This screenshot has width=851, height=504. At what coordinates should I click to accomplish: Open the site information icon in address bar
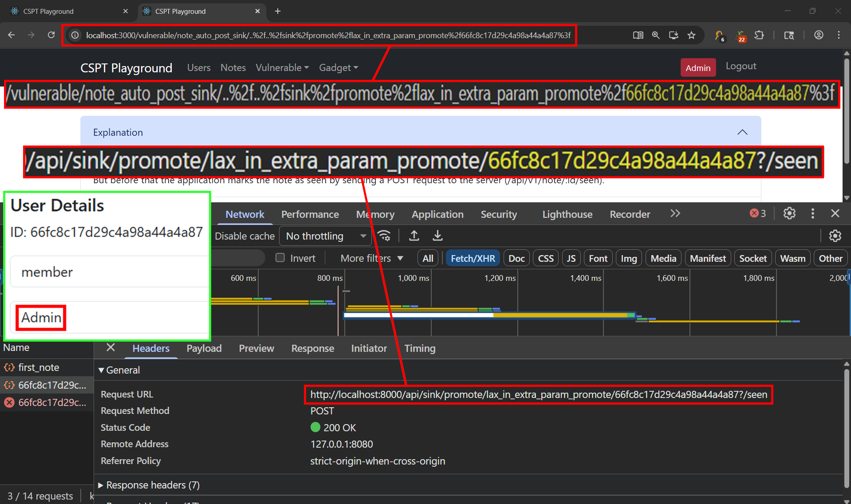75,35
